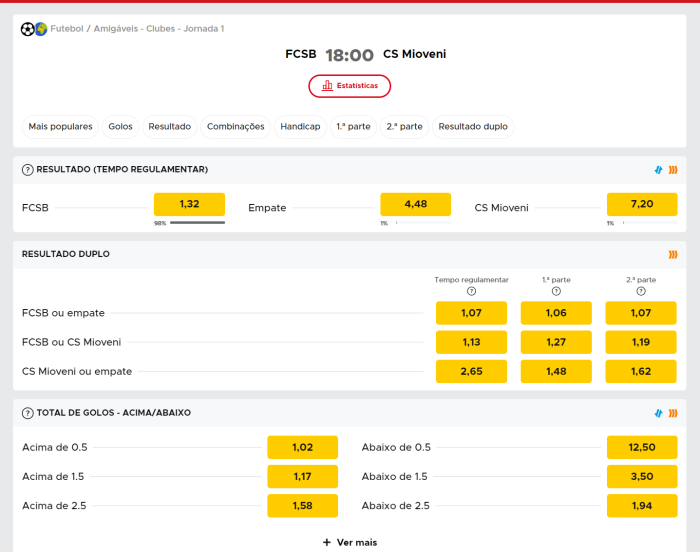Open help icon under 1.ª parte column

coord(556,291)
